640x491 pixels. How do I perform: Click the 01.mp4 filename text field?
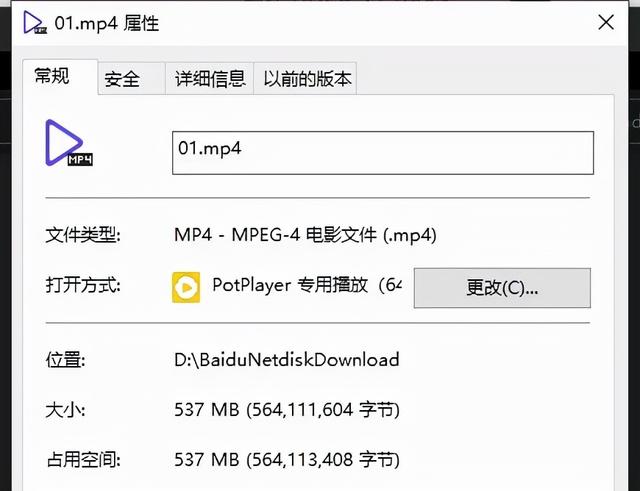point(383,153)
